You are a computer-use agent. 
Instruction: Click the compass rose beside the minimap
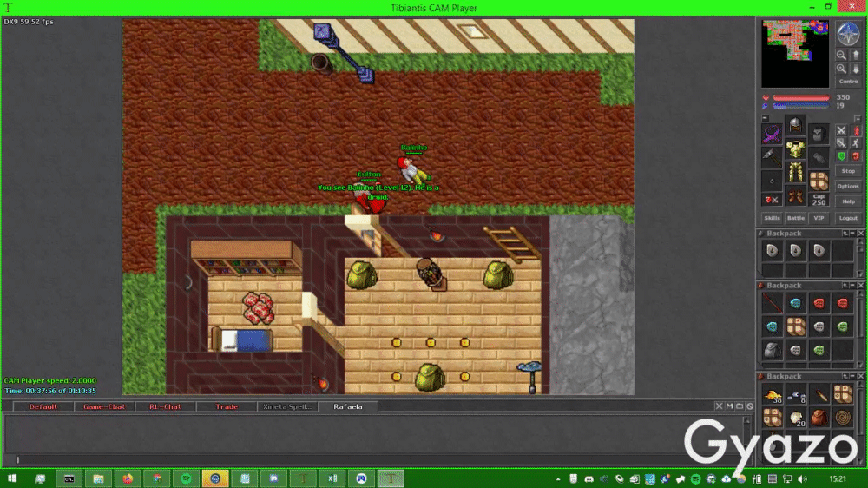coord(848,34)
